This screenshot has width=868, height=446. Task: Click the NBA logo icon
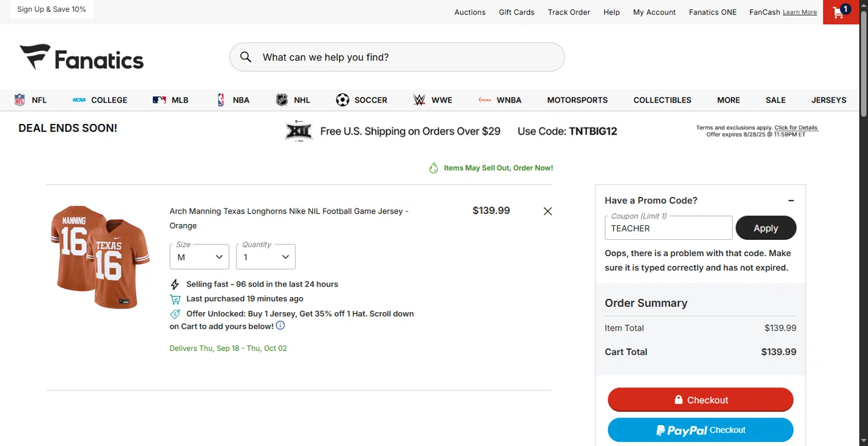[221, 100]
